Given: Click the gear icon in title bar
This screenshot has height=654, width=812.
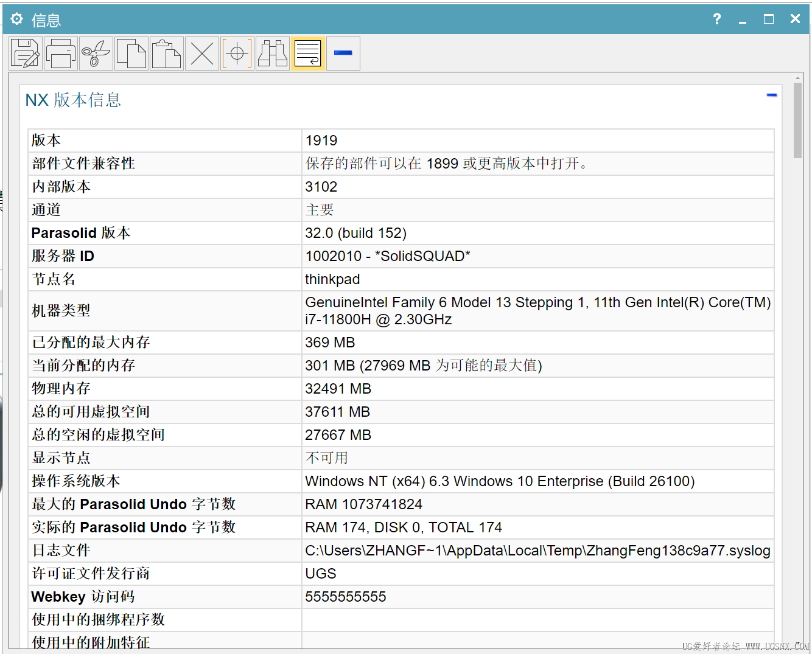Looking at the screenshot, I should [x=16, y=19].
